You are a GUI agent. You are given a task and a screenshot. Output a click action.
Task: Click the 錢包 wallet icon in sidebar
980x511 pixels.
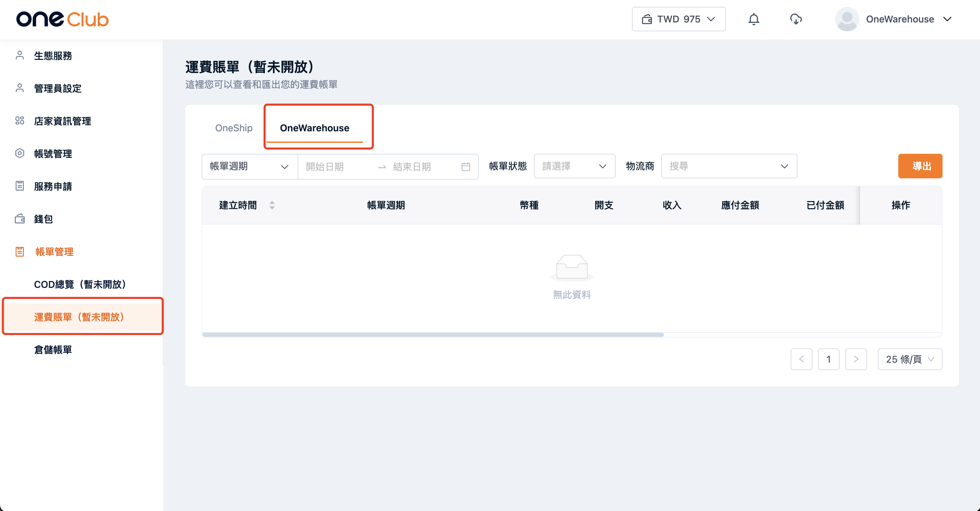[x=20, y=219]
